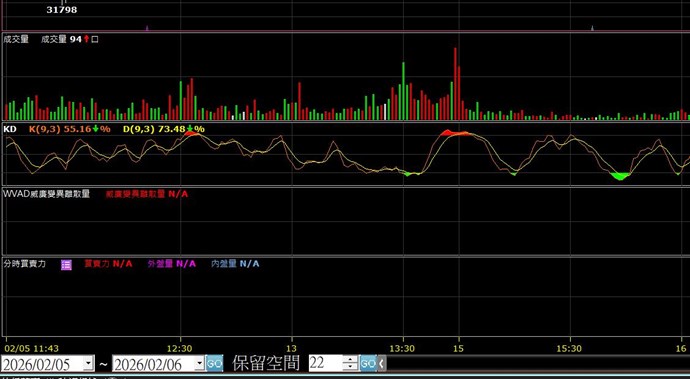Click the purple triangle marker above the volume panel
This screenshot has width=690, height=379.
pyautogui.click(x=147, y=28)
